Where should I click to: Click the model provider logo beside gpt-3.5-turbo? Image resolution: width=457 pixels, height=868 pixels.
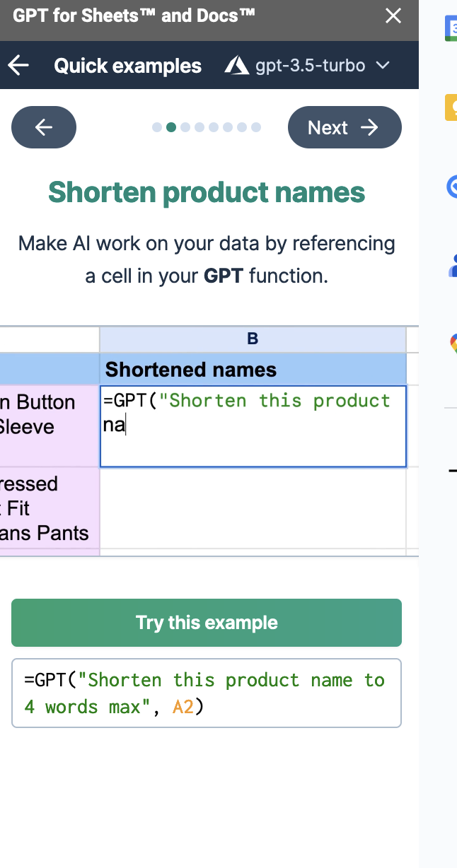[x=236, y=66]
